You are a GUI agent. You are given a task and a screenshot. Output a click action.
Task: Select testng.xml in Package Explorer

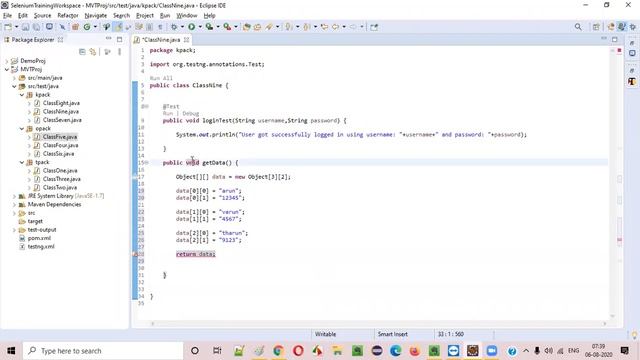pyautogui.click(x=41, y=247)
